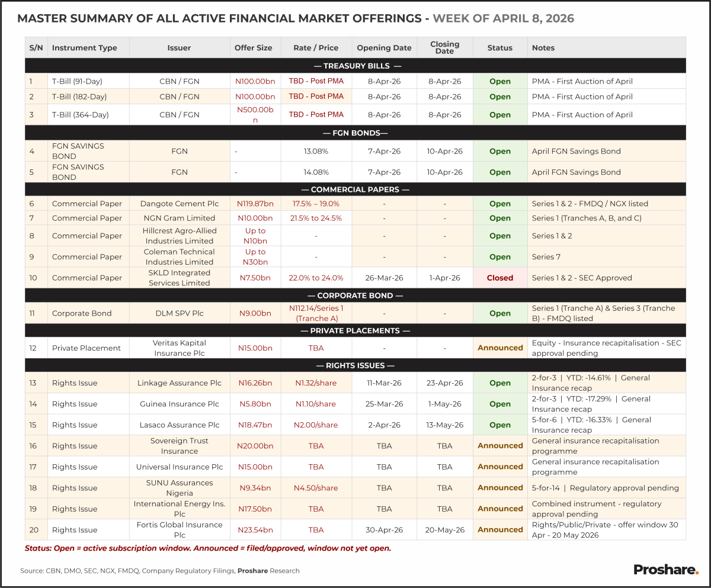Click the 'T-Bill (91-Day)' cell
Viewport: 711px width, 588px height.
click(88, 81)
